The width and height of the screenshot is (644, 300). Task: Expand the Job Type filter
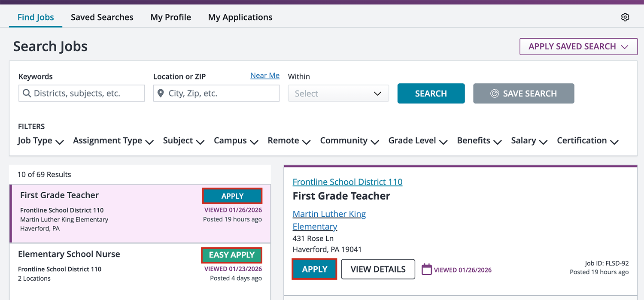41,141
